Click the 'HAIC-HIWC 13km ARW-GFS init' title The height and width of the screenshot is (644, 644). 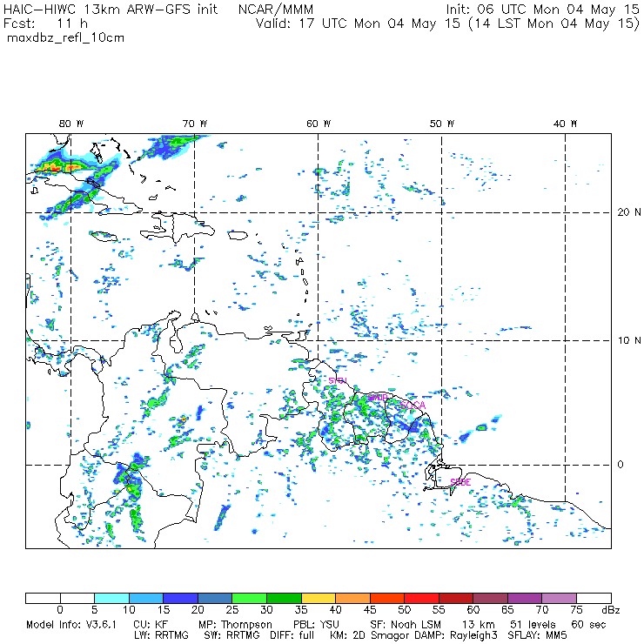click(111, 9)
